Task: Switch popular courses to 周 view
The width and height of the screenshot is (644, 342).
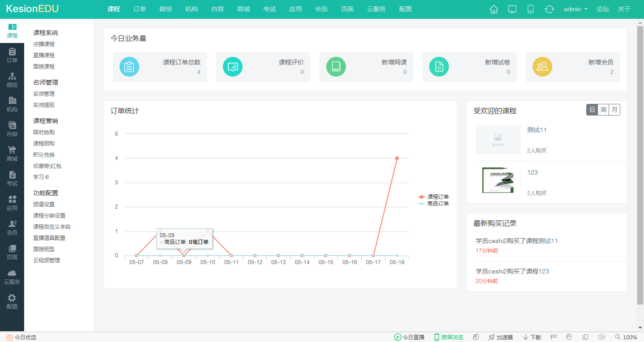Action: point(603,109)
